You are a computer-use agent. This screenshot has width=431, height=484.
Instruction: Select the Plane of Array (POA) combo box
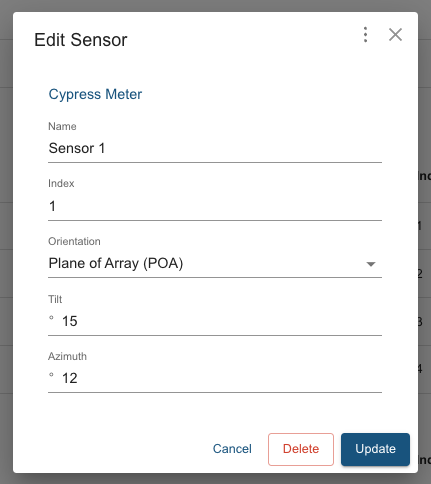pos(215,263)
